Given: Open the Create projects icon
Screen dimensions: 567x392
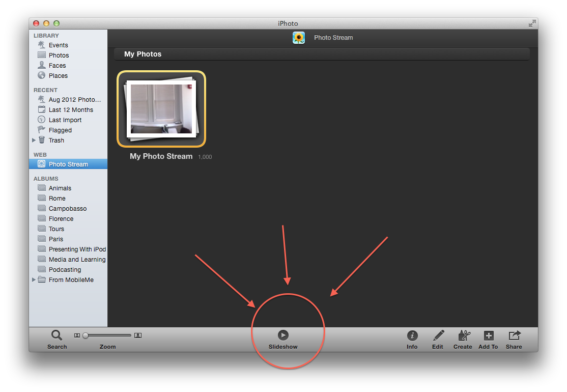Looking at the screenshot, I should coord(464,335).
